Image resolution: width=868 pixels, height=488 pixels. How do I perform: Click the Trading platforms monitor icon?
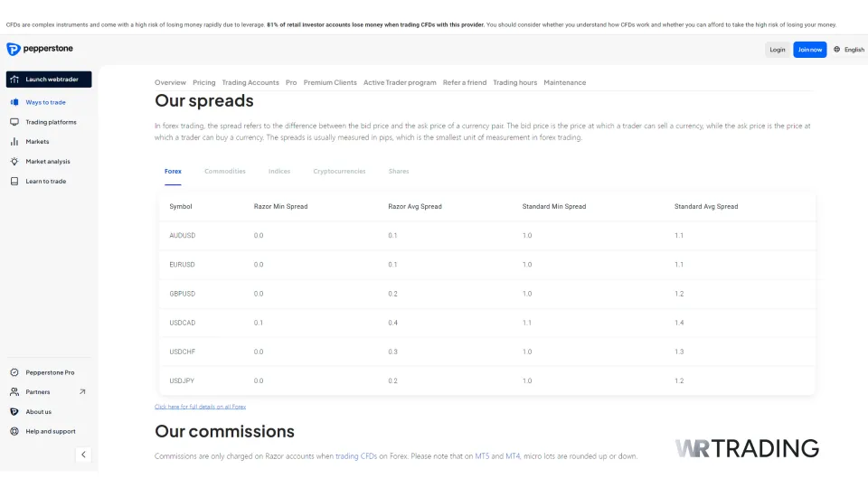pos(14,122)
